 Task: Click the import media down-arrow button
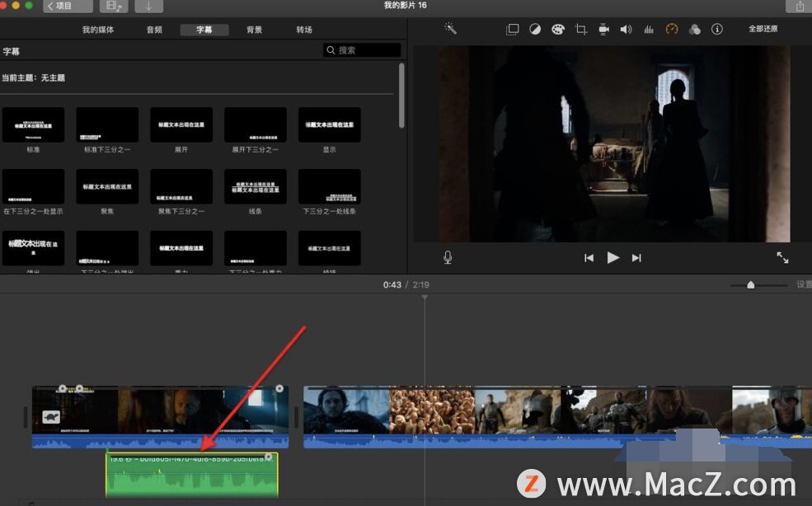(148, 7)
